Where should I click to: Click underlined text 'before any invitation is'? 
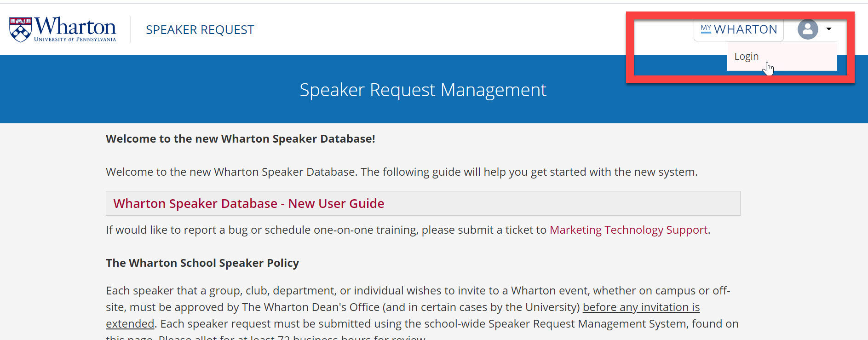point(641,307)
